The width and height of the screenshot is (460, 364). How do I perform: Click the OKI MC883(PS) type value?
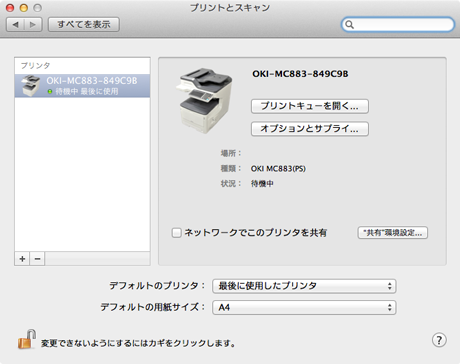click(x=278, y=169)
